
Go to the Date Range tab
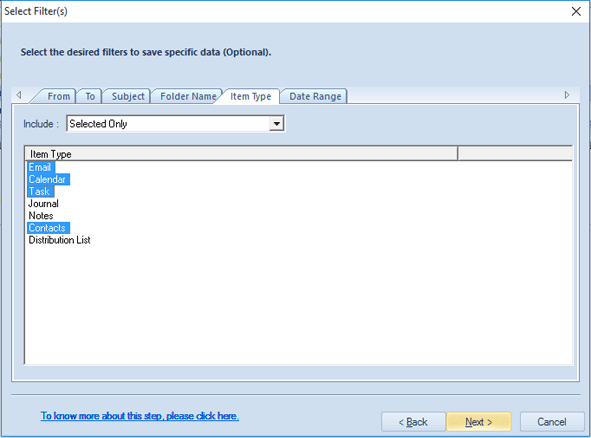(x=315, y=96)
